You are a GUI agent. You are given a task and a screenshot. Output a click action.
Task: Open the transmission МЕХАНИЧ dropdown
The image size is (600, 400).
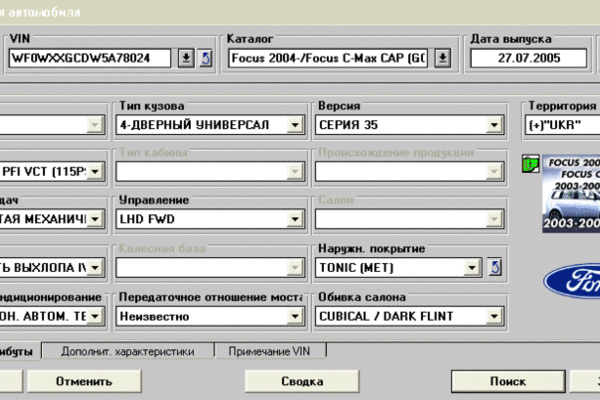[95, 219]
